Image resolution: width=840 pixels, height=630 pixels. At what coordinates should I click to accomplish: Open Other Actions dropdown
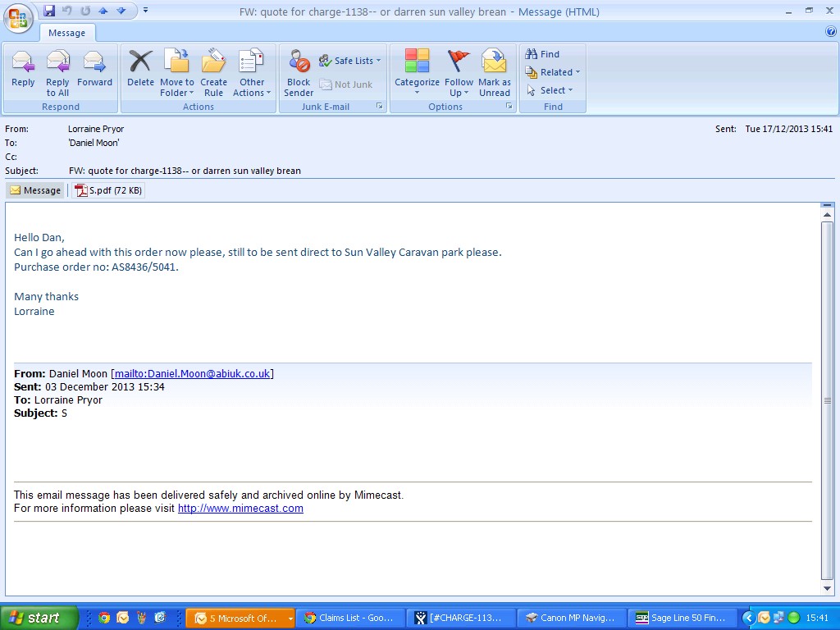(x=252, y=73)
